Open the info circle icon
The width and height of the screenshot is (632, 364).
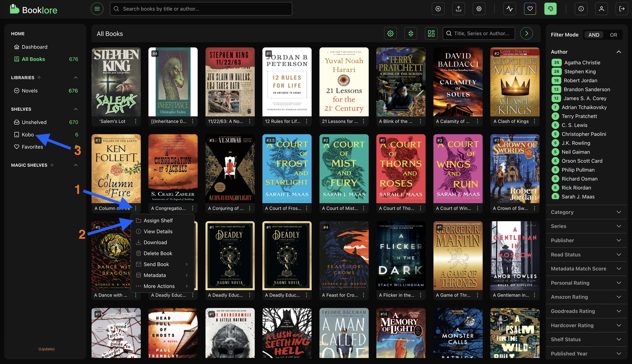tap(581, 9)
